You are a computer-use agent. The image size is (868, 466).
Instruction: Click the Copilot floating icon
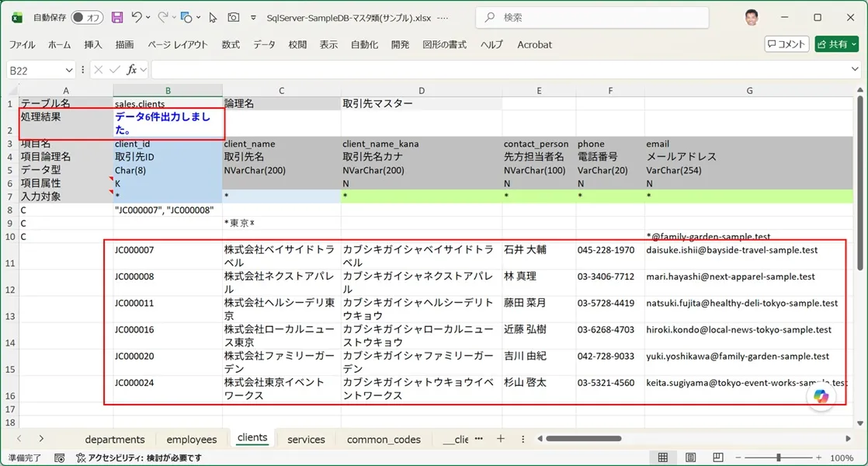(821, 396)
